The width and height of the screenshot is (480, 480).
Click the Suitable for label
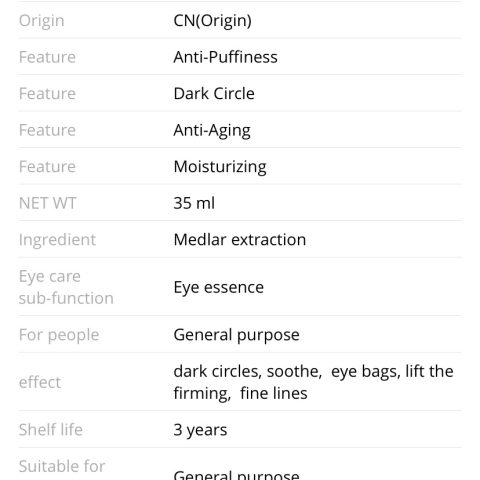62,466
